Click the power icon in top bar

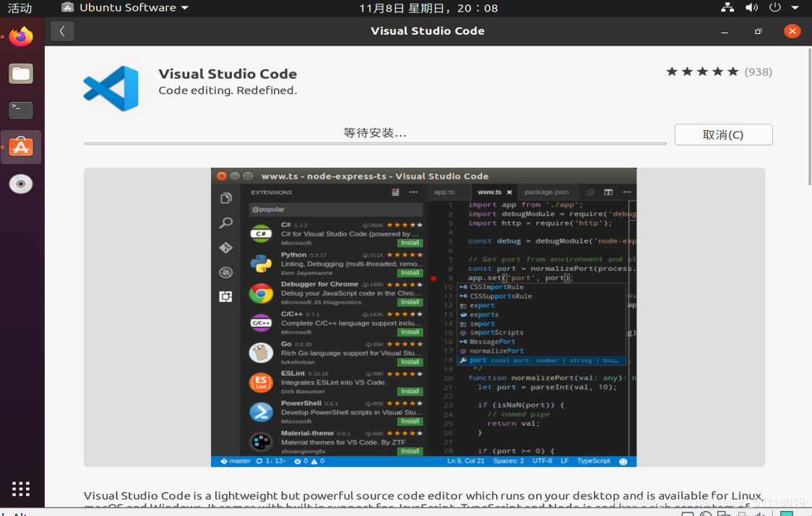774,7
